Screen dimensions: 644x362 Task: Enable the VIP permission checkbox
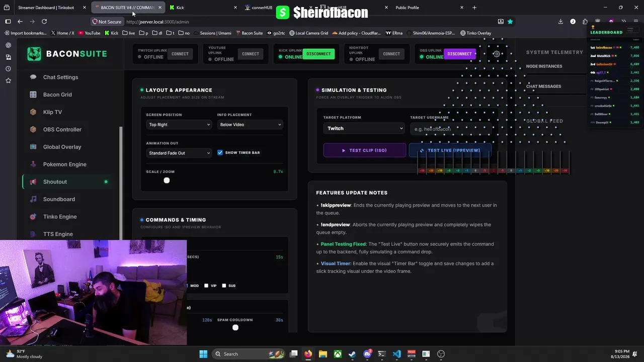tap(206, 286)
